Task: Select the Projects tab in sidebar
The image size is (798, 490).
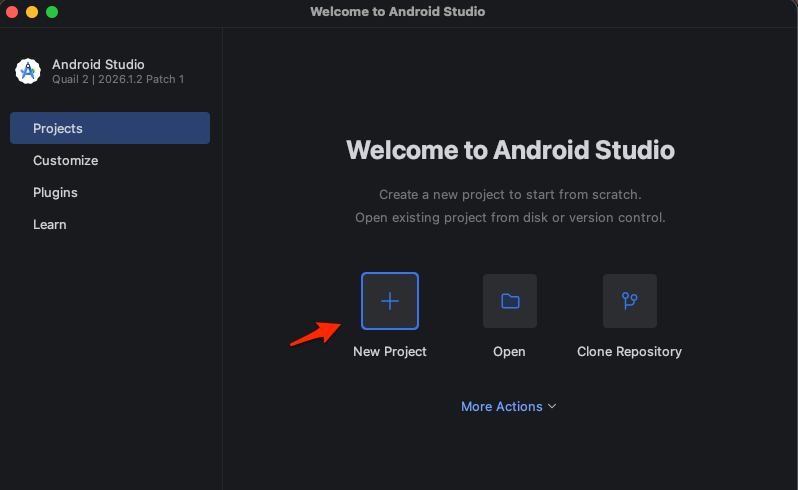Action: coord(110,128)
